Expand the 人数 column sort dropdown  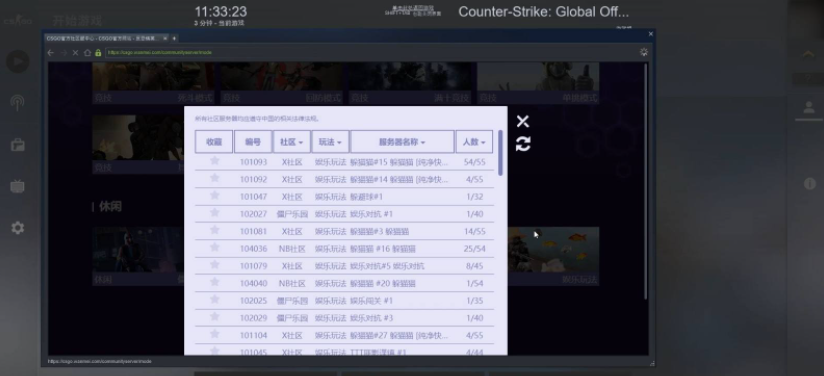pos(474,142)
